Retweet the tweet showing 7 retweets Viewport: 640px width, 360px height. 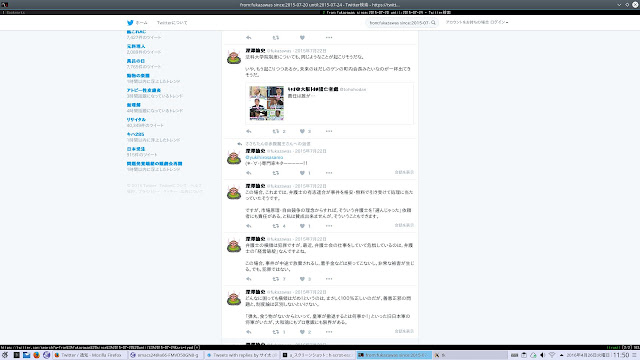point(276,279)
